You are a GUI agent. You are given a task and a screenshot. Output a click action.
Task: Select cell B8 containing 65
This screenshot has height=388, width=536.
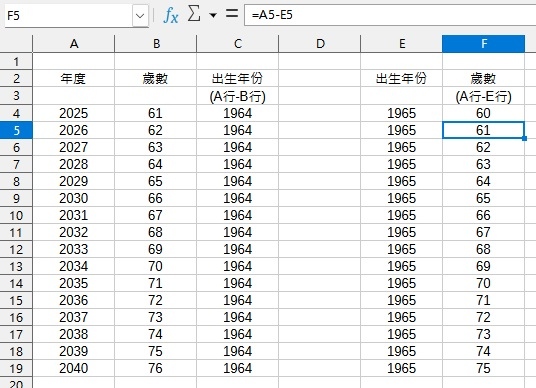[x=156, y=181]
